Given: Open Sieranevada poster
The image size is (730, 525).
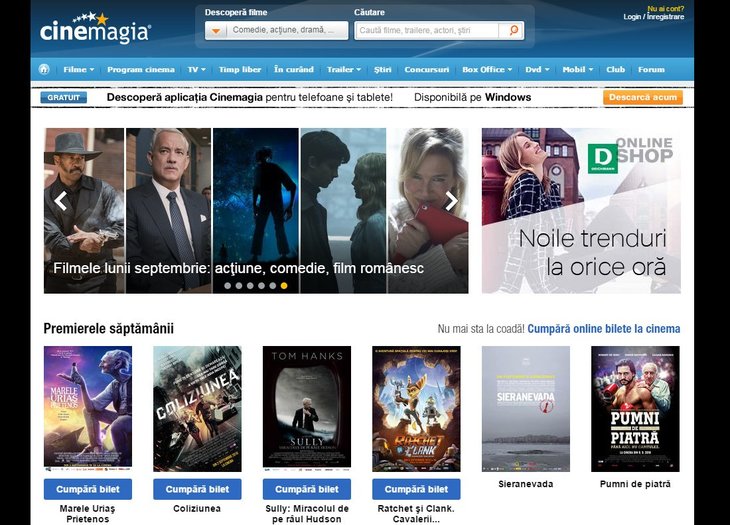Looking at the screenshot, I should [x=526, y=409].
